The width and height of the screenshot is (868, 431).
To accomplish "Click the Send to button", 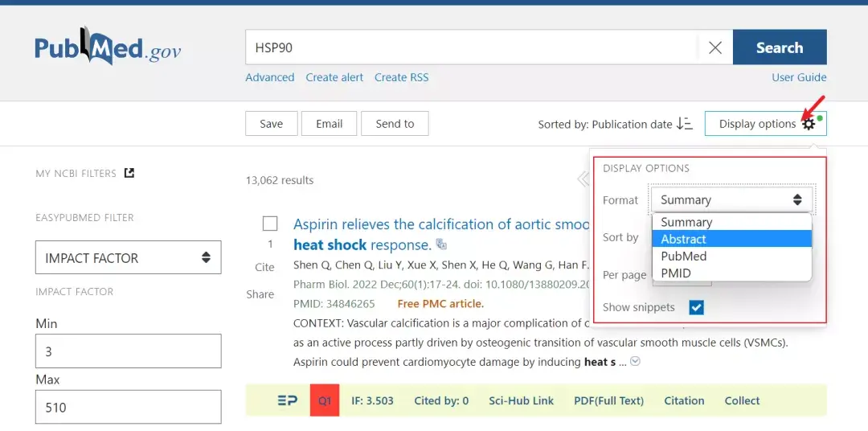I will tap(395, 124).
